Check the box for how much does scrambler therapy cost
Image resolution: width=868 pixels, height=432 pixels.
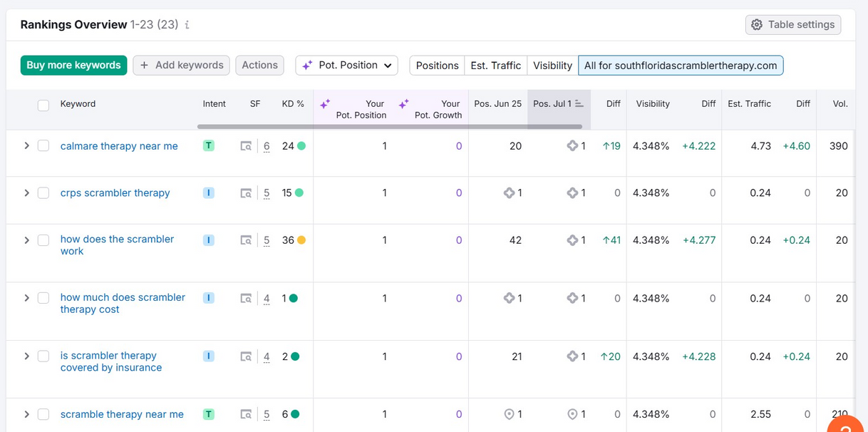pos(43,298)
